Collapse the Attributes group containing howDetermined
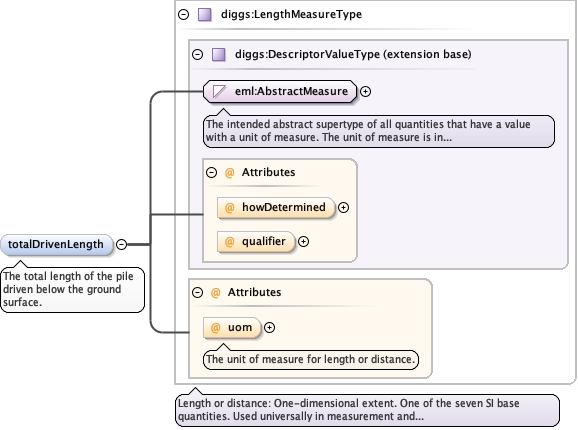The image size is (578, 430). (212, 172)
